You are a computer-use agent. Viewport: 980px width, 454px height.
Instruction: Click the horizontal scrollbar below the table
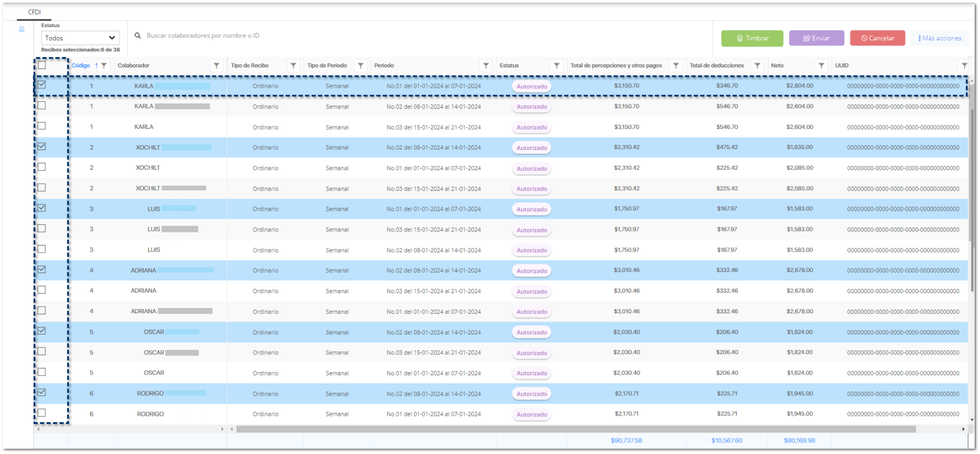pos(575,429)
